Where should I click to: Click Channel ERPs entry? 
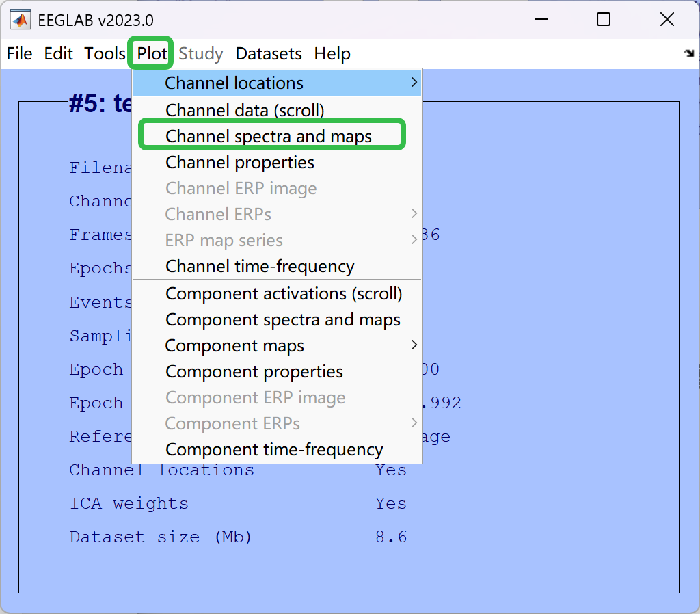tap(277, 214)
